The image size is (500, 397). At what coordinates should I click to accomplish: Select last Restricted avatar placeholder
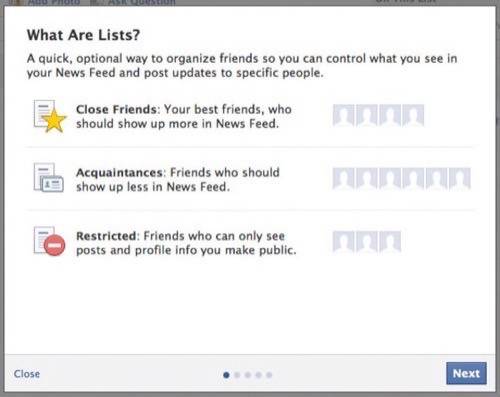pos(390,241)
